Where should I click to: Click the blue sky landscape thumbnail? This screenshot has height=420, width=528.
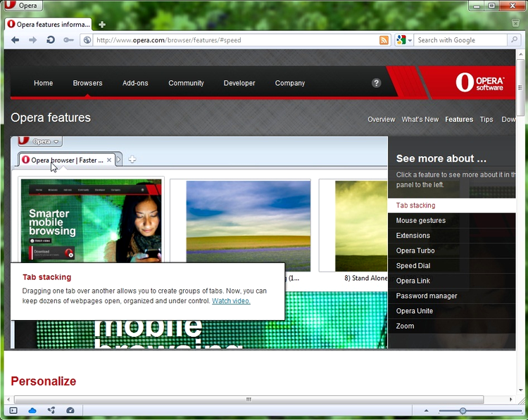(x=249, y=226)
